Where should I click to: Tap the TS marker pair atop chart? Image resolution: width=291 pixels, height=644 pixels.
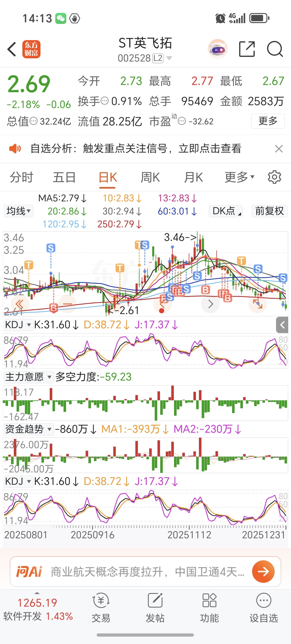[x=142, y=245]
